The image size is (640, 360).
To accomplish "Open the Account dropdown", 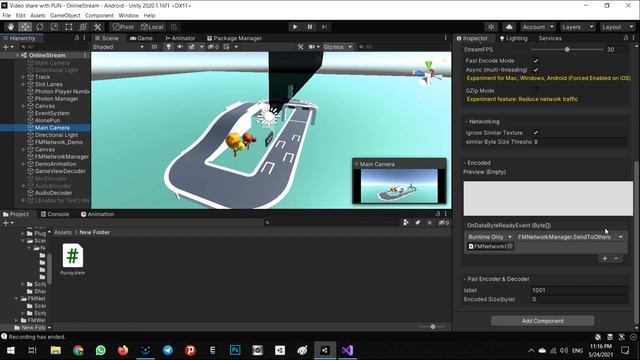I will tap(538, 27).
